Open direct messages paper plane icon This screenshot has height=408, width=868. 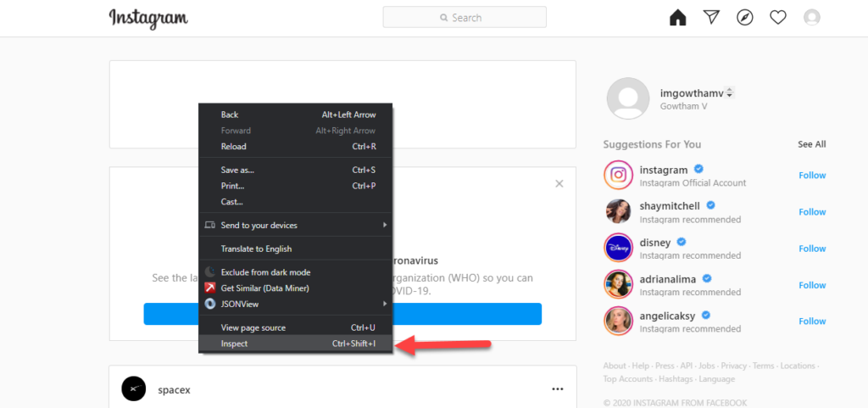click(711, 18)
